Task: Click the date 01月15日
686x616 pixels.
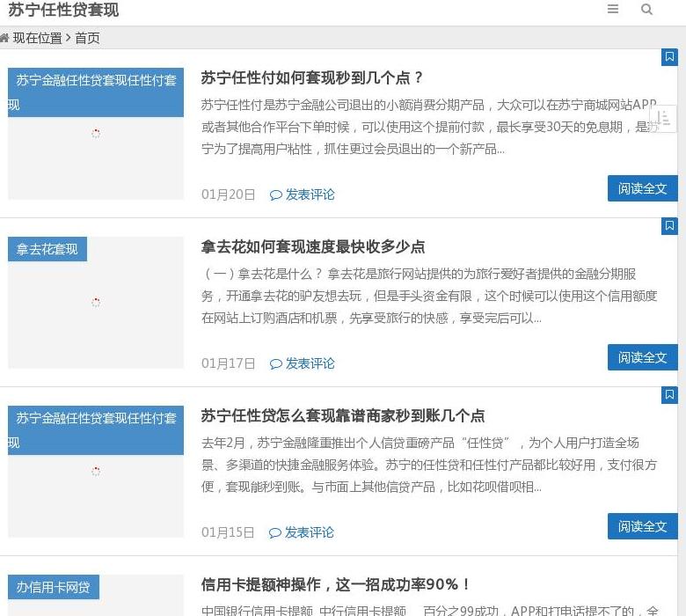Action: pyautogui.click(x=228, y=532)
